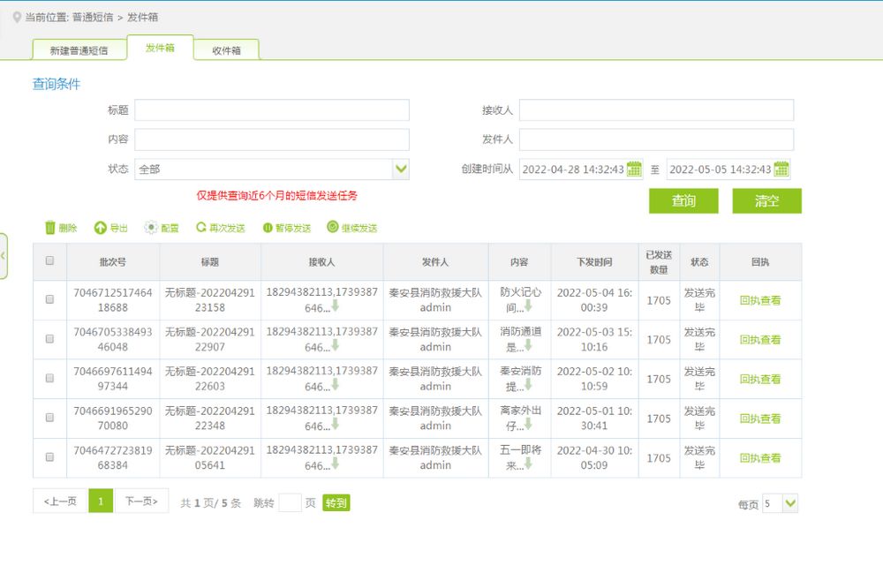
Task: Open calendar for end creation time
Action: click(x=781, y=170)
